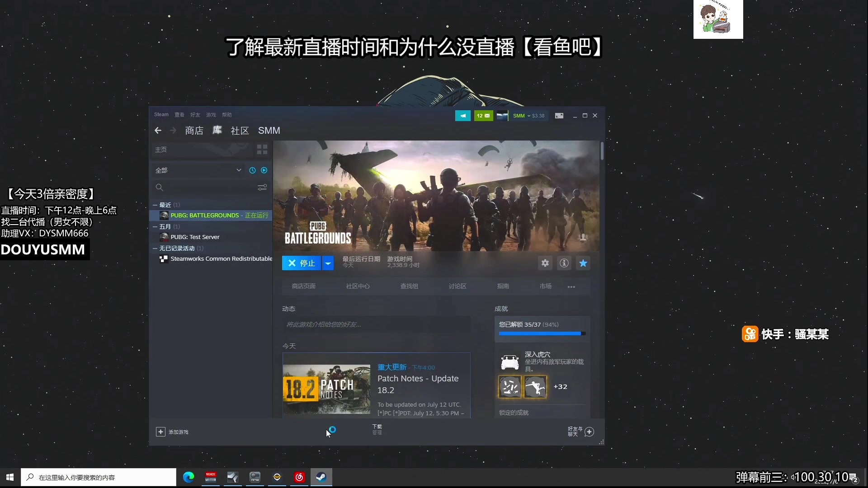The width and height of the screenshot is (868, 488).
Task: View the 深入虎穴 achievement car icon
Action: 509,362
